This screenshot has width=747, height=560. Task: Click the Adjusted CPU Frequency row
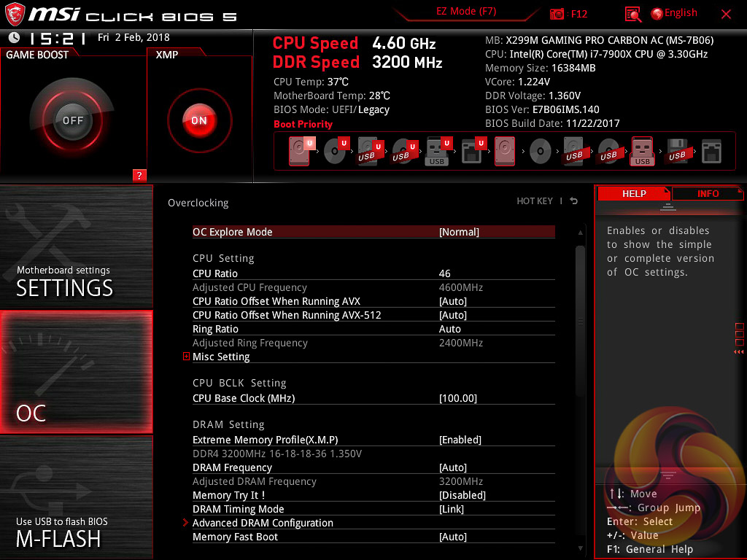[373, 287]
